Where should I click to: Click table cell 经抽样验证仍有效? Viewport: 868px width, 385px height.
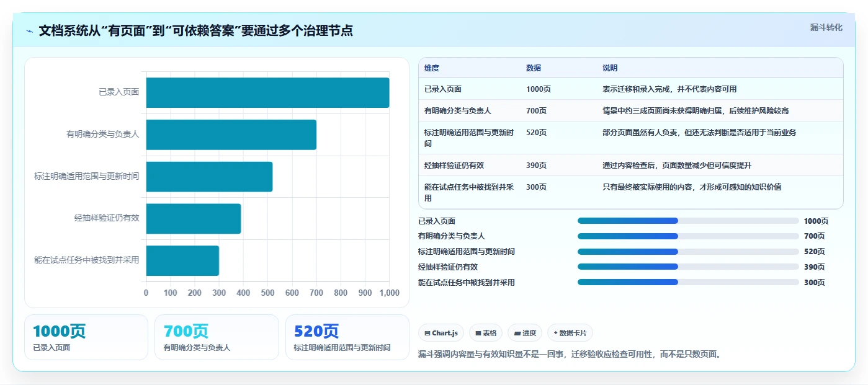[454, 166]
